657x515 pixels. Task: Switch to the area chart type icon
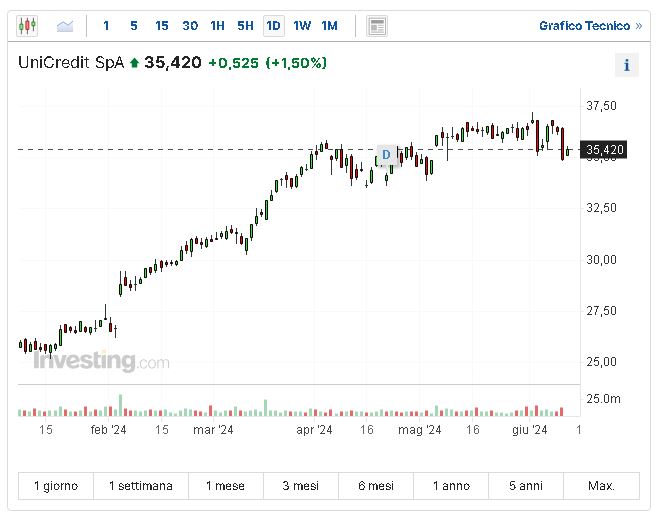65,26
